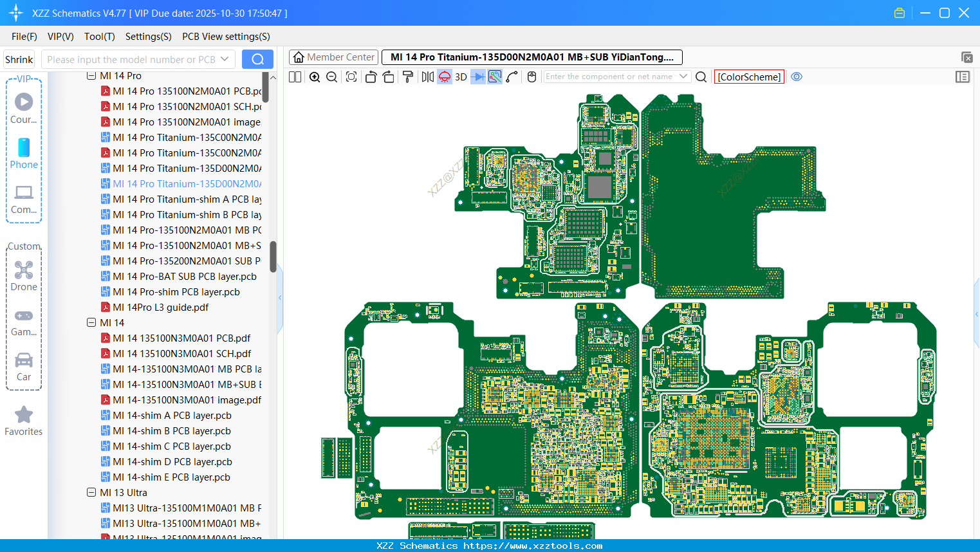This screenshot has height=552, width=980.
Task: Open MI 14-135100N3M0A01 image.pdf
Action: click(x=181, y=400)
